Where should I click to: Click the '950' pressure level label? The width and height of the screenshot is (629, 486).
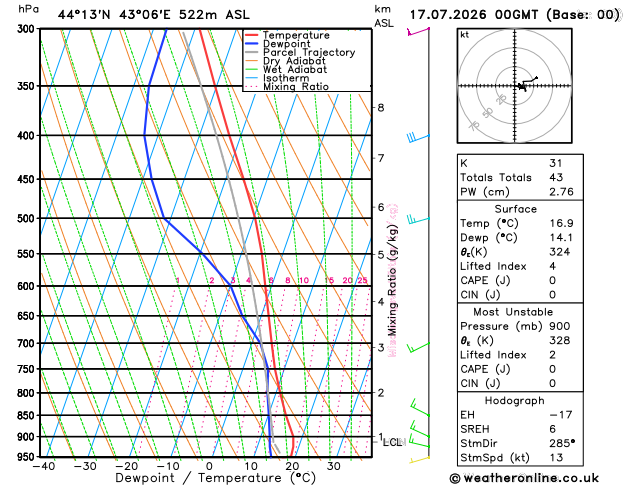(28, 457)
